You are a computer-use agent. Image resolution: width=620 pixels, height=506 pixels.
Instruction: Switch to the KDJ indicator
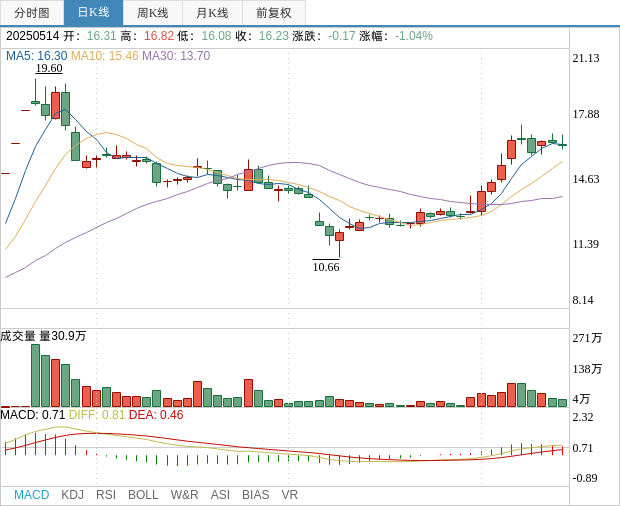[72, 495]
